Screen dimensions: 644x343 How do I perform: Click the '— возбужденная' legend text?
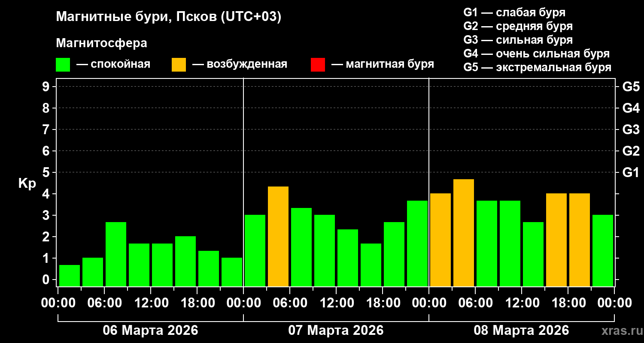(240, 65)
